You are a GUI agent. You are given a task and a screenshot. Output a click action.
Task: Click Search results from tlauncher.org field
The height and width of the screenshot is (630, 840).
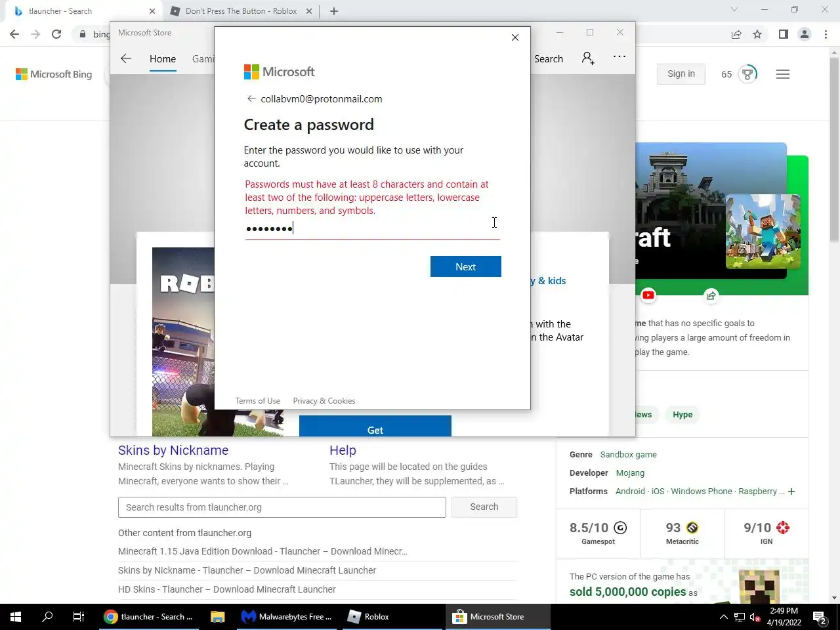(282, 507)
